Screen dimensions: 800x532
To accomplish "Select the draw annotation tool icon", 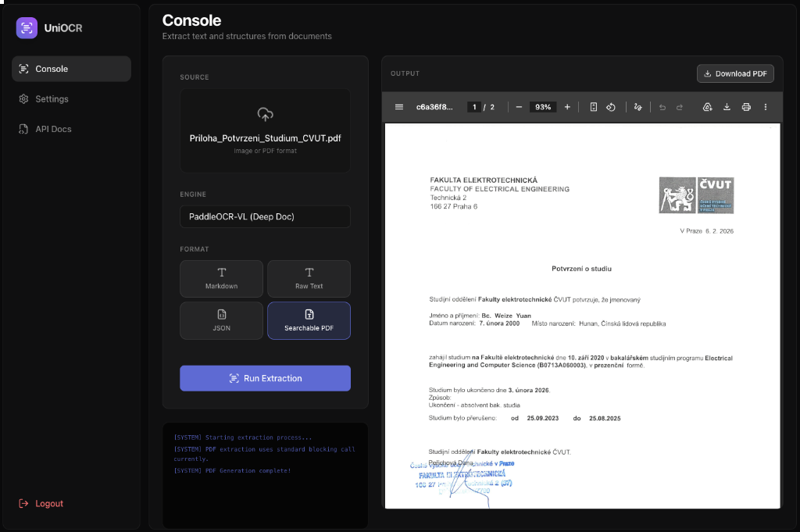I will [637, 107].
